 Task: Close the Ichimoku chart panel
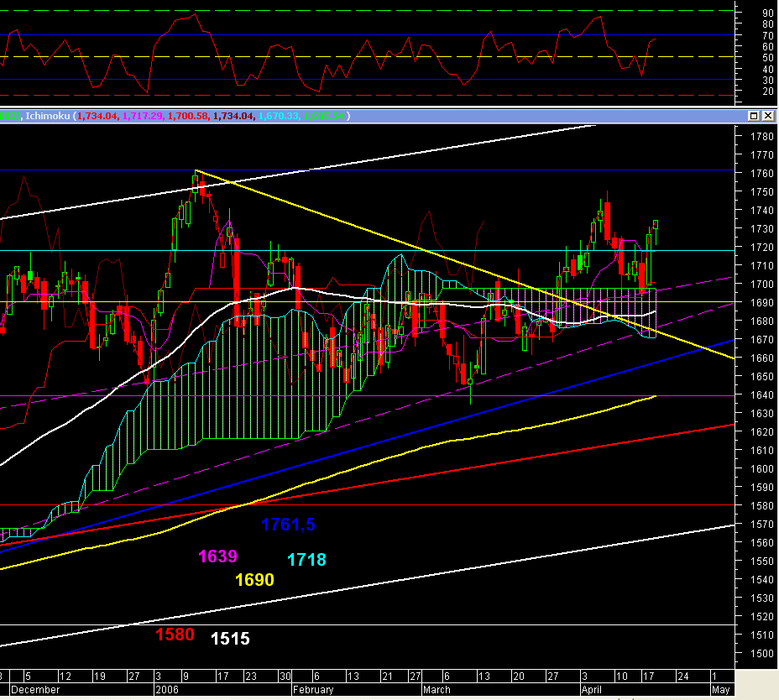click(767, 116)
